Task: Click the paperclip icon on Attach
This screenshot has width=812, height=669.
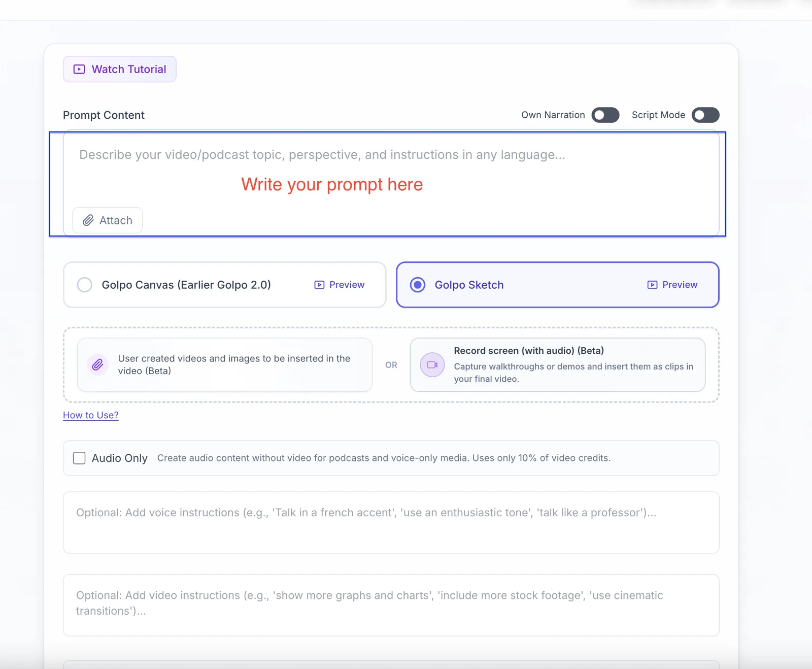Action: pos(88,220)
